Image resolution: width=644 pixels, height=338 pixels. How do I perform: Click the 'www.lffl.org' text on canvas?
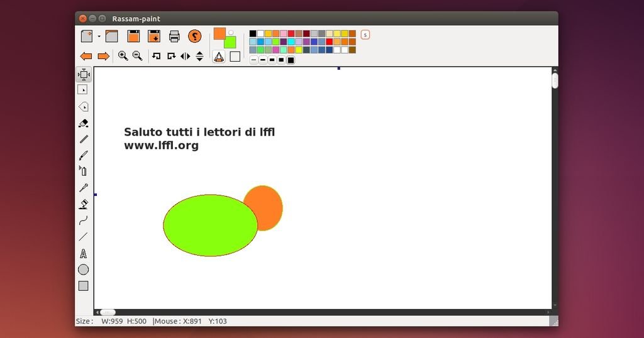pyautogui.click(x=162, y=146)
